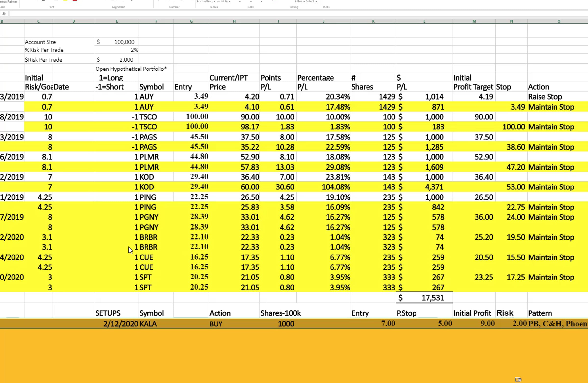
Task: Select column J header
Action: coord(323,21)
